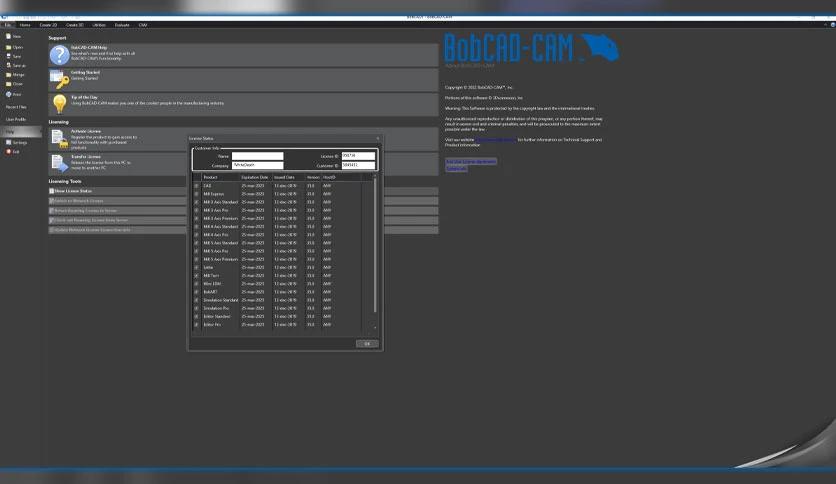Toggle checkbox for Mill 4 Axis Standard row
Screen dimensions: 836x484
point(196,227)
